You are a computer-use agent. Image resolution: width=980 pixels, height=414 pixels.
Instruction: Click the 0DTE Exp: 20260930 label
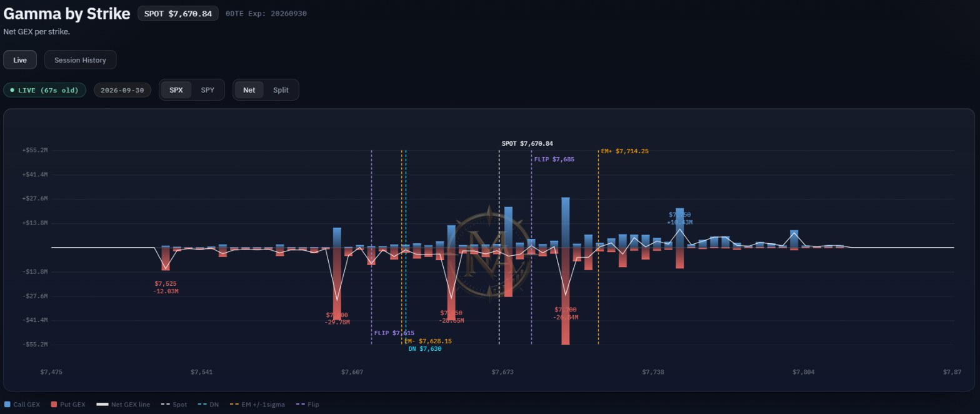coord(266,13)
